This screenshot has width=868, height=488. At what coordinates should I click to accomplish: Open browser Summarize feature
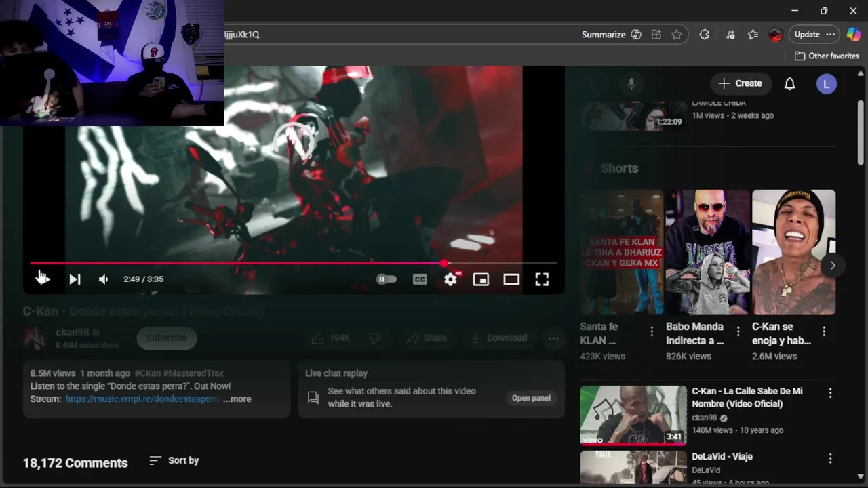pos(611,35)
